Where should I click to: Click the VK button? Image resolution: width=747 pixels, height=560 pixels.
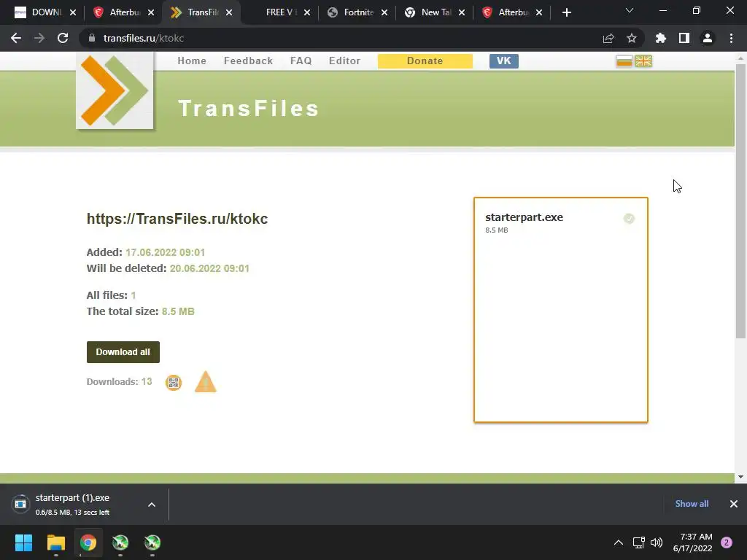(x=503, y=61)
